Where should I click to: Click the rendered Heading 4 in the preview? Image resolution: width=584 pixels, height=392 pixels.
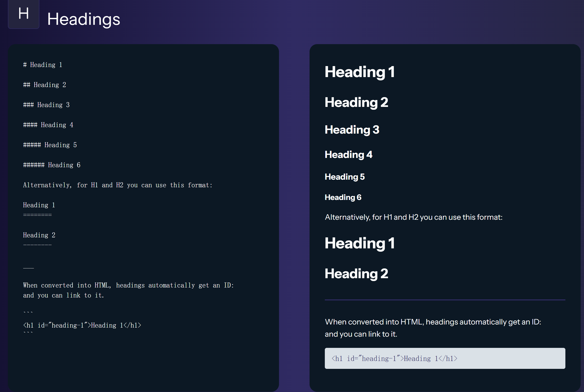tap(348, 155)
